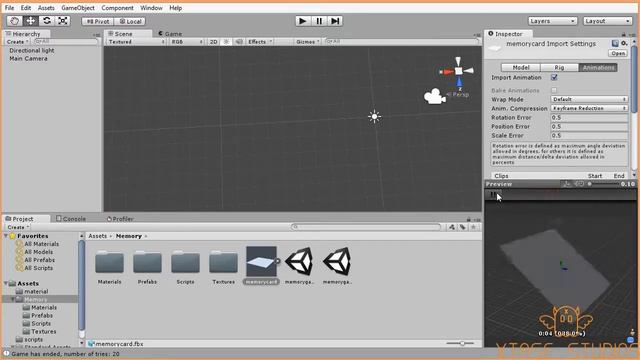Open the scene Effects dropdown
640x360 pixels.
pos(260,42)
